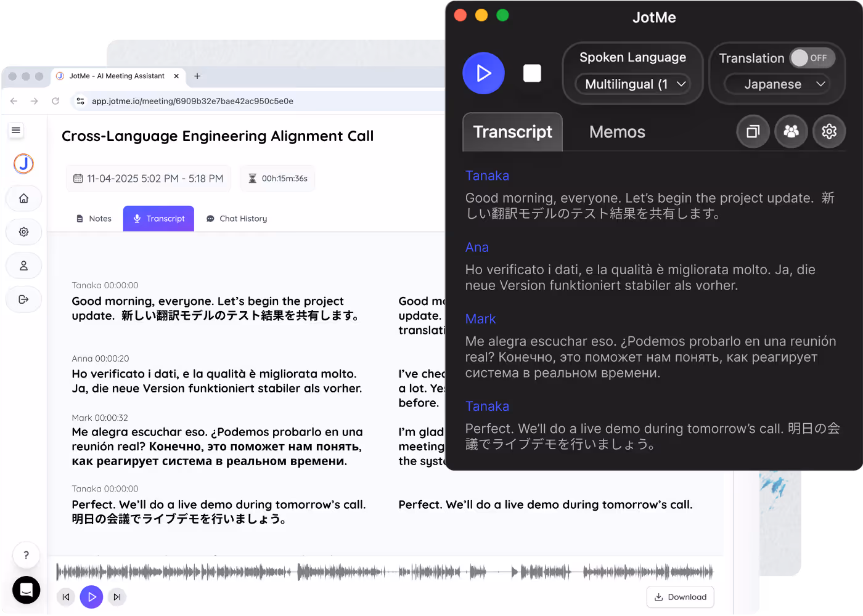The image size is (863, 616).
Task: Click the calendar icon next to the meeting date
Action: click(78, 177)
